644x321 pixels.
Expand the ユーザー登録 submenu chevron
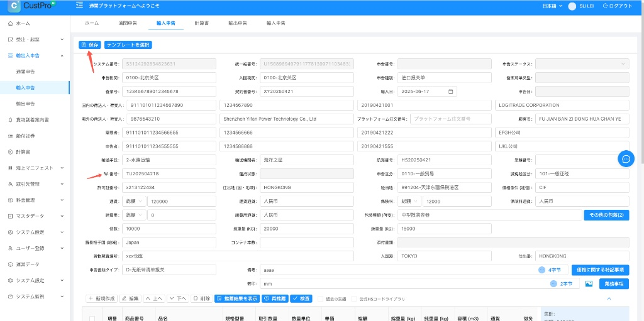click(62, 248)
